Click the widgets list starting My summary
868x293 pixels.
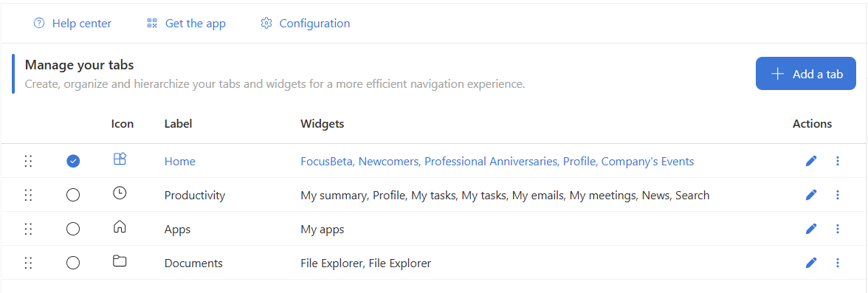click(505, 196)
